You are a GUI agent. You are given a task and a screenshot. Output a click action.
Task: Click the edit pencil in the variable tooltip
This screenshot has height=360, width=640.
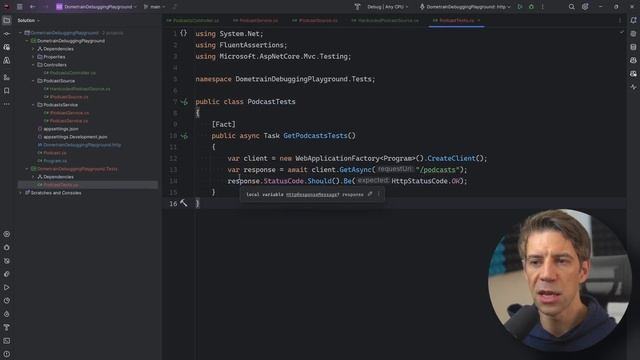click(370, 194)
